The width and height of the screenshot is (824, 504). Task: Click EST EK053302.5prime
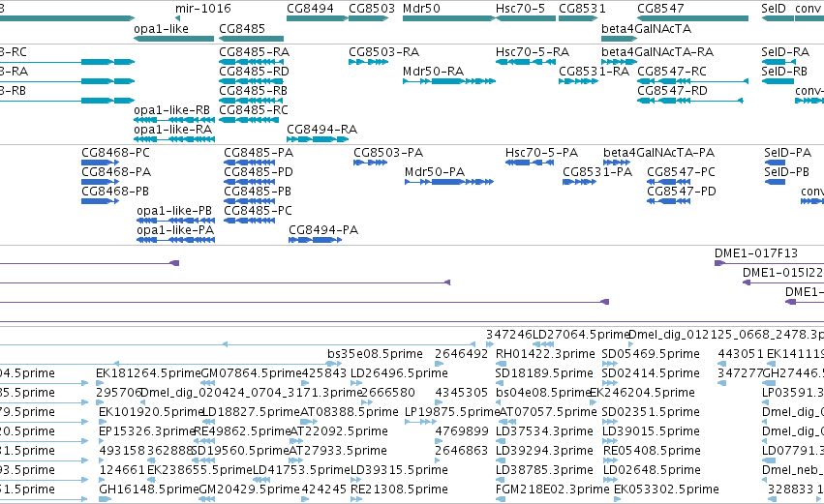pyautogui.click(x=666, y=489)
